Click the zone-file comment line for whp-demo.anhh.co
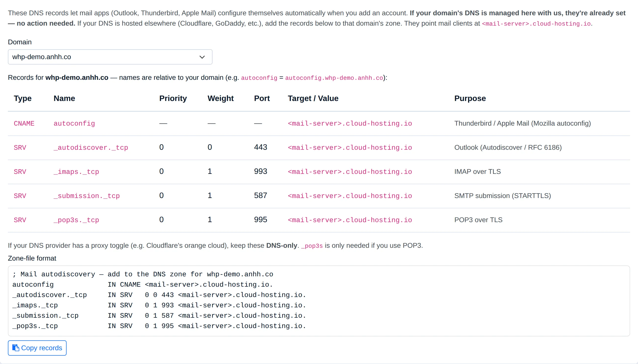This screenshot has width=638, height=364. (x=142, y=274)
